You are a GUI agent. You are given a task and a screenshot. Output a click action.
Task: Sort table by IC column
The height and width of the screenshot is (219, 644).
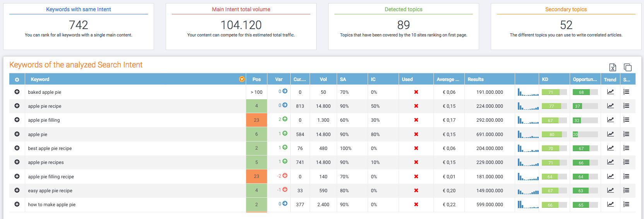click(x=383, y=79)
